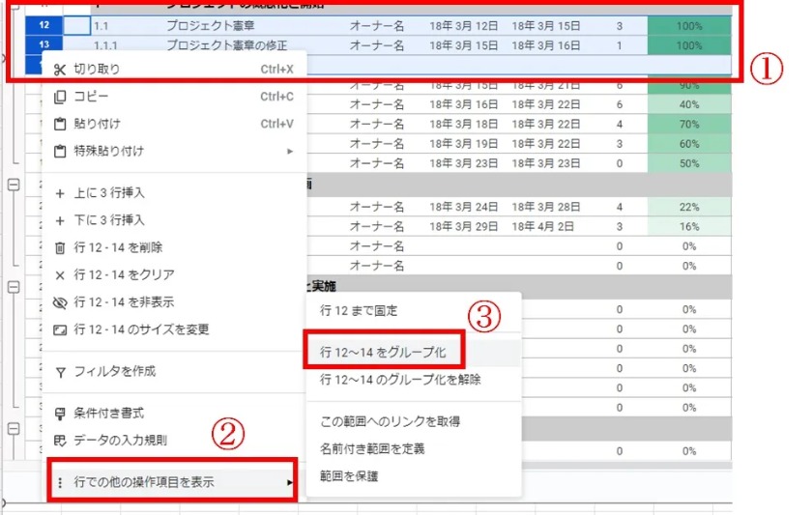Click start date 18年 3月 12日
The width and height of the screenshot is (812, 515).
tap(463, 26)
